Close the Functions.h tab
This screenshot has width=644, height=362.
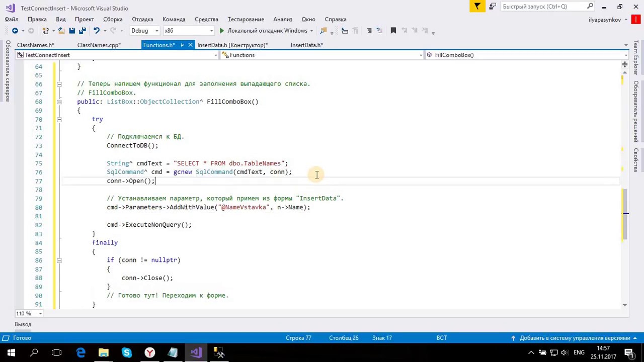(x=190, y=45)
